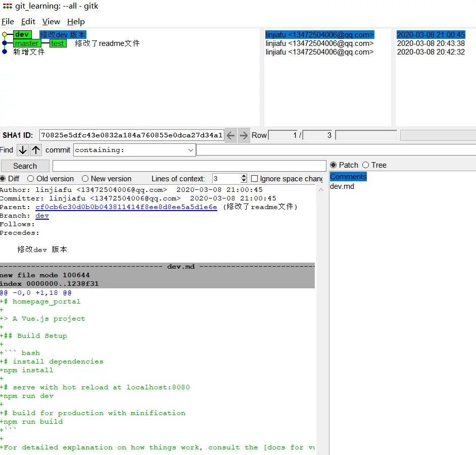
Task: Click the '+npm install' diff line
Action: click(26, 370)
